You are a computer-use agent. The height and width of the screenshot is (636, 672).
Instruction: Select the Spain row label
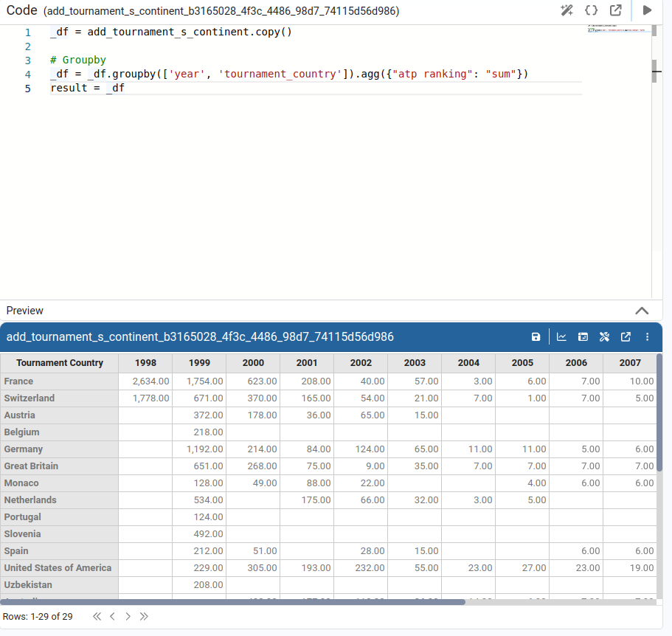click(x=60, y=551)
